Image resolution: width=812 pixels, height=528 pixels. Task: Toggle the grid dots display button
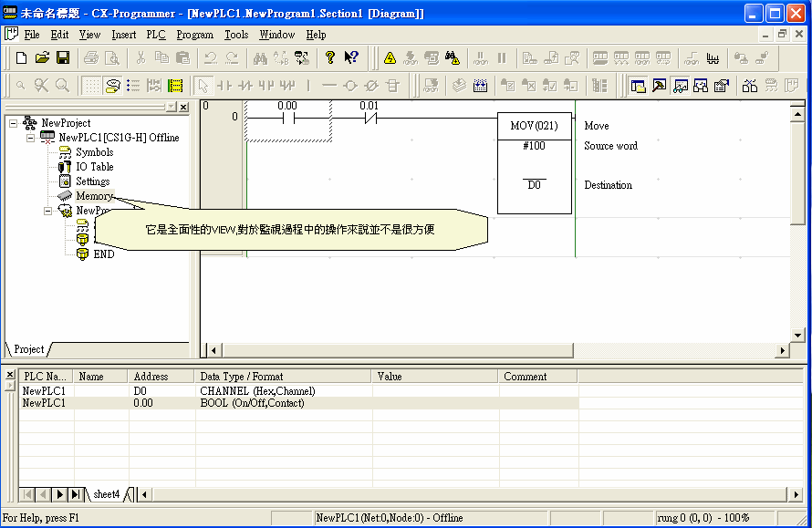(91, 86)
